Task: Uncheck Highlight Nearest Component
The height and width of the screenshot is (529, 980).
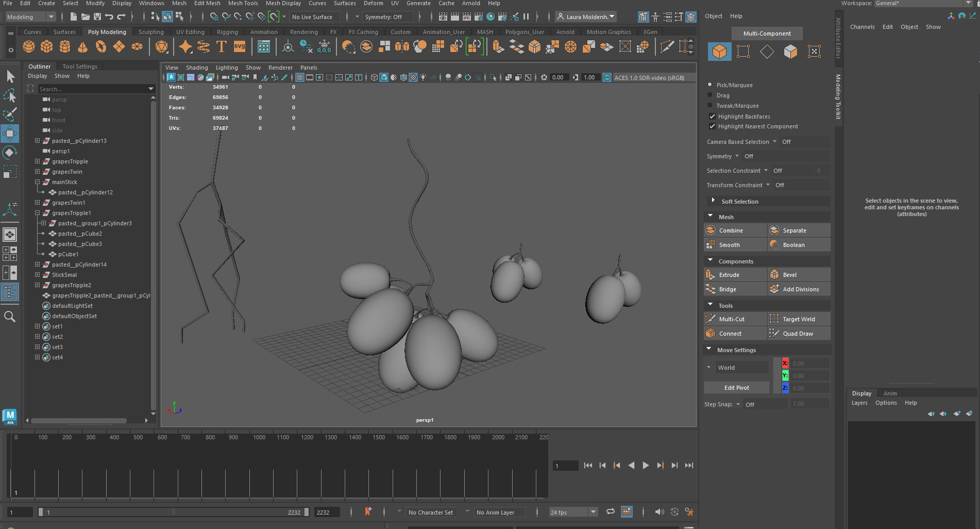Action: [712, 126]
